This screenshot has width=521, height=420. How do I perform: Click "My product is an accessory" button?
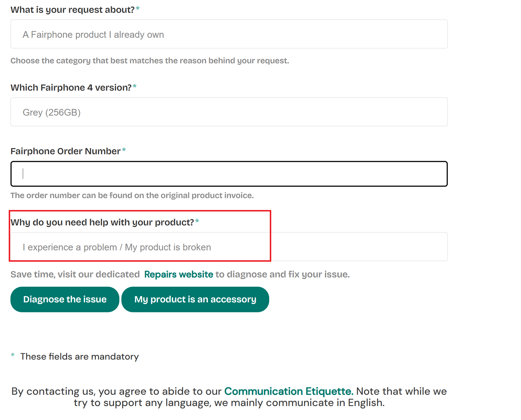(195, 299)
